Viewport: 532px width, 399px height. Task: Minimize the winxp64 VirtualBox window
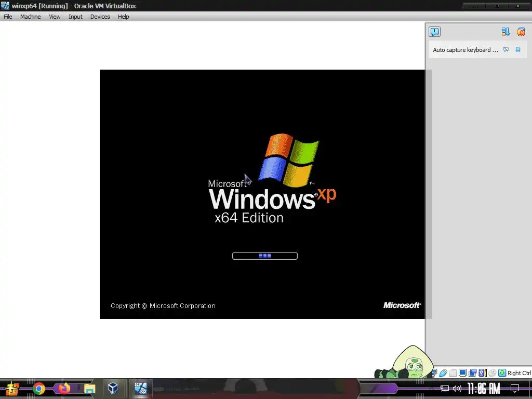474,6
